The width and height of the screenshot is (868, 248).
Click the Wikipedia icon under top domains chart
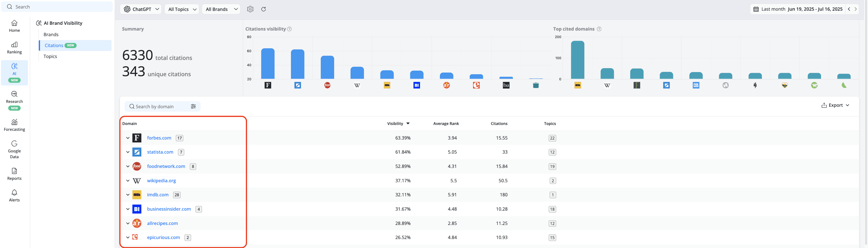[x=607, y=85]
